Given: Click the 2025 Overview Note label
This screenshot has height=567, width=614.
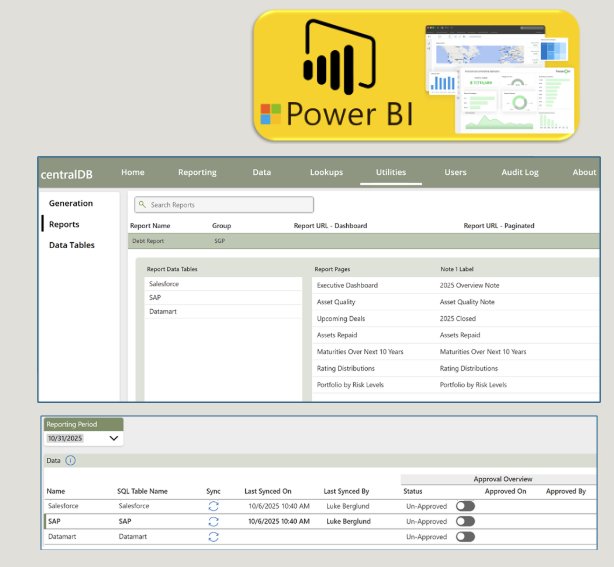Looking at the screenshot, I should [469, 285].
